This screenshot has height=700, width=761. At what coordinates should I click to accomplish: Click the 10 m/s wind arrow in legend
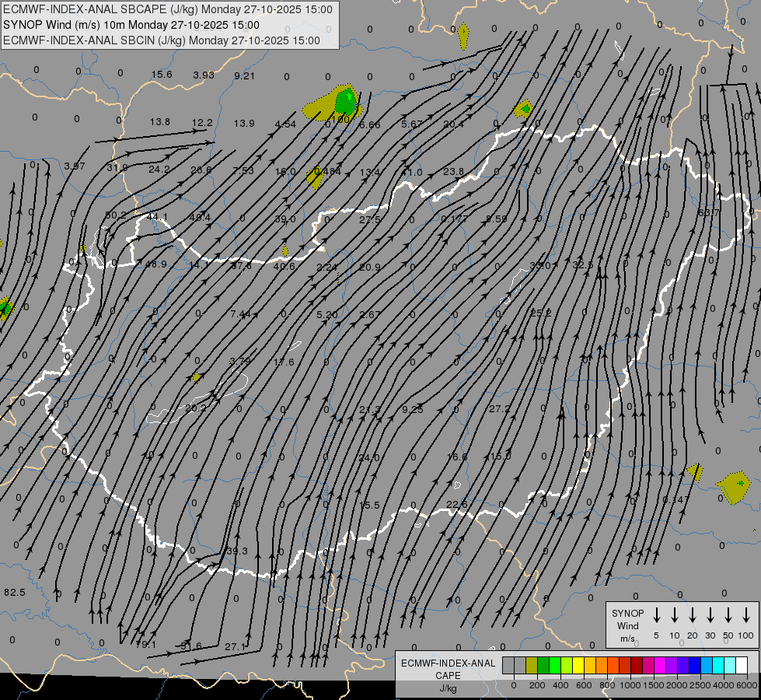click(x=675, y=615)
